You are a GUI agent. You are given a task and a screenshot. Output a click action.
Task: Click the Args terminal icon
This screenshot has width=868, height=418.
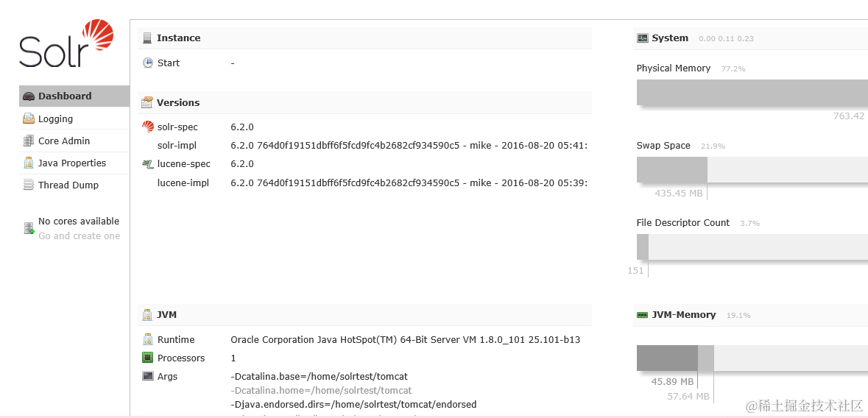147,376
